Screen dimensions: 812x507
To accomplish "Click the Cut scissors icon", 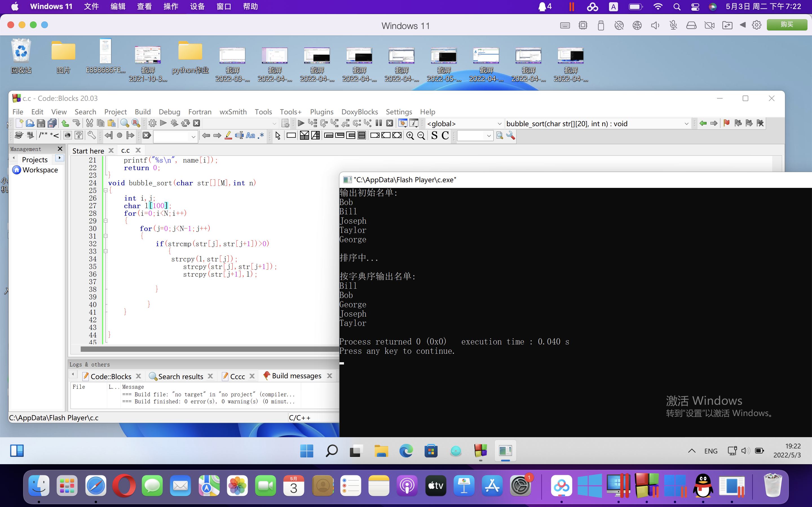I will tap(89, 123).
